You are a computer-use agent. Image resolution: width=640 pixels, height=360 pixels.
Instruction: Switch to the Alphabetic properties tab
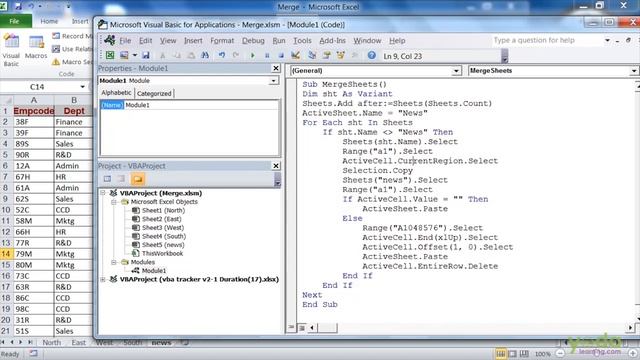(x=116, y=93)
